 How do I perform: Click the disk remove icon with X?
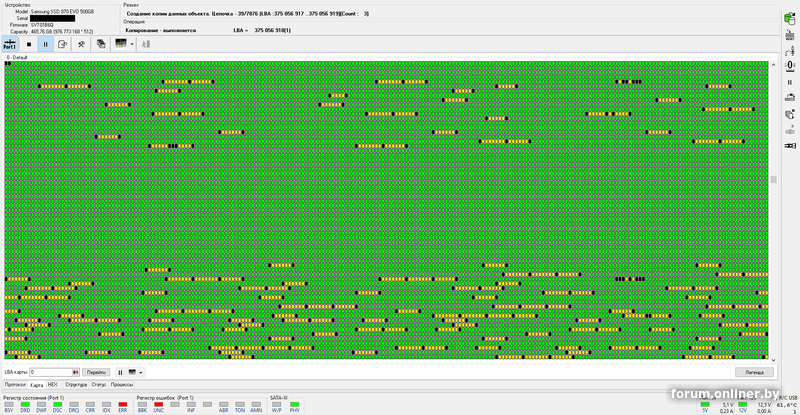coord(790,114)
